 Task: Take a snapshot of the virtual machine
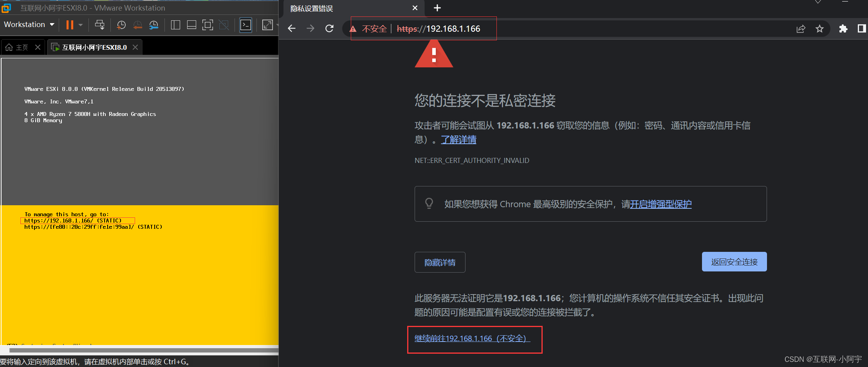pos(121,25)
